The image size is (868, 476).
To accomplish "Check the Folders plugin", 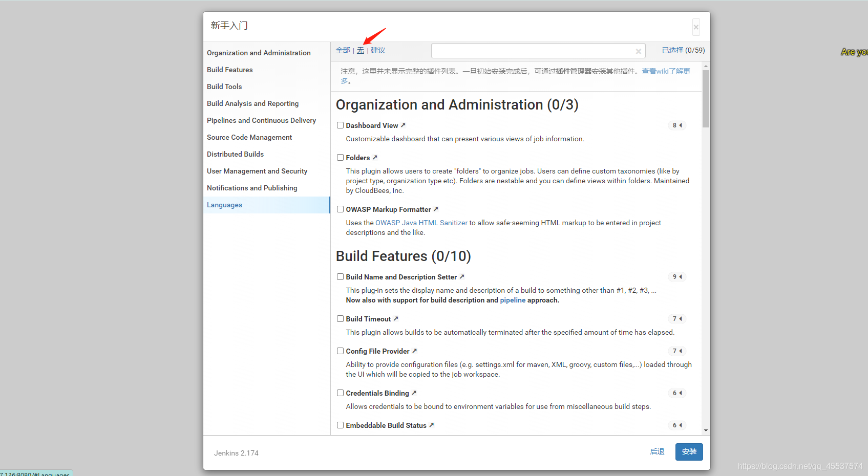I will (x=340, y=157).
